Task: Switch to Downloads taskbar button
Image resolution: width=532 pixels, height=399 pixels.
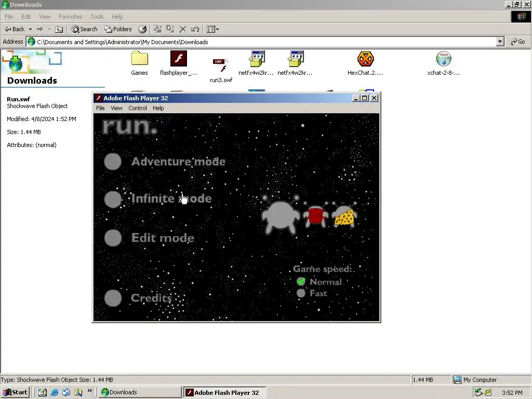Action: point(140,392)
